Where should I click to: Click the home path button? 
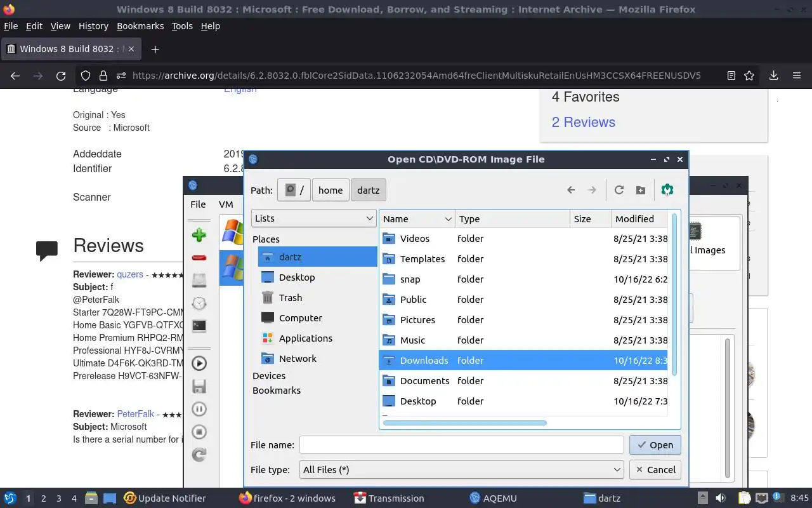[331, 190]
